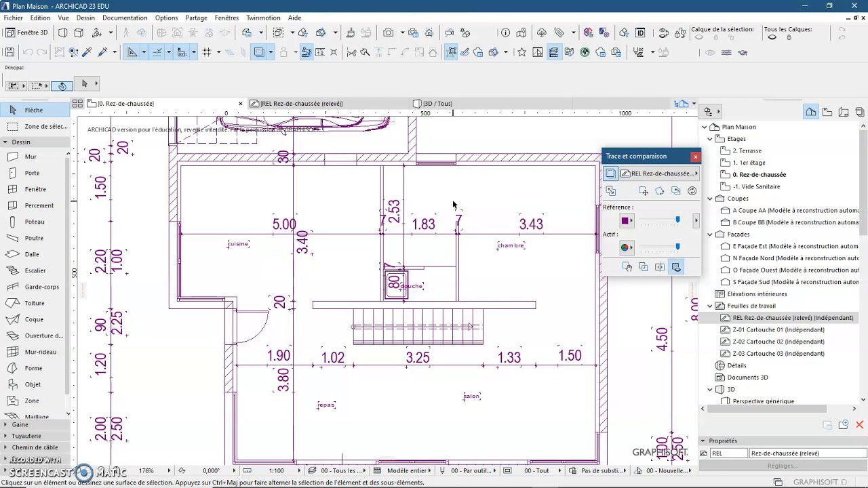The image size is (868, 488).
Task: Open the 2. Terrasse story
Action: coord(747,150)
